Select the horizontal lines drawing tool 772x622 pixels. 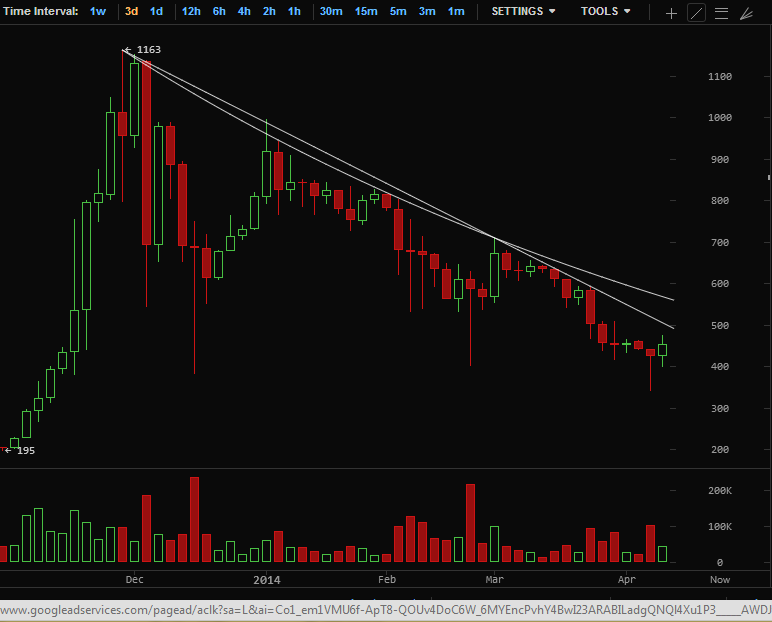point(721,13)
